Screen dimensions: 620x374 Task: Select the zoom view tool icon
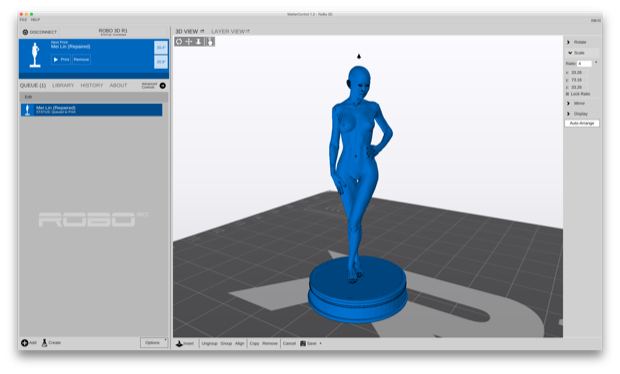[199, 42]
